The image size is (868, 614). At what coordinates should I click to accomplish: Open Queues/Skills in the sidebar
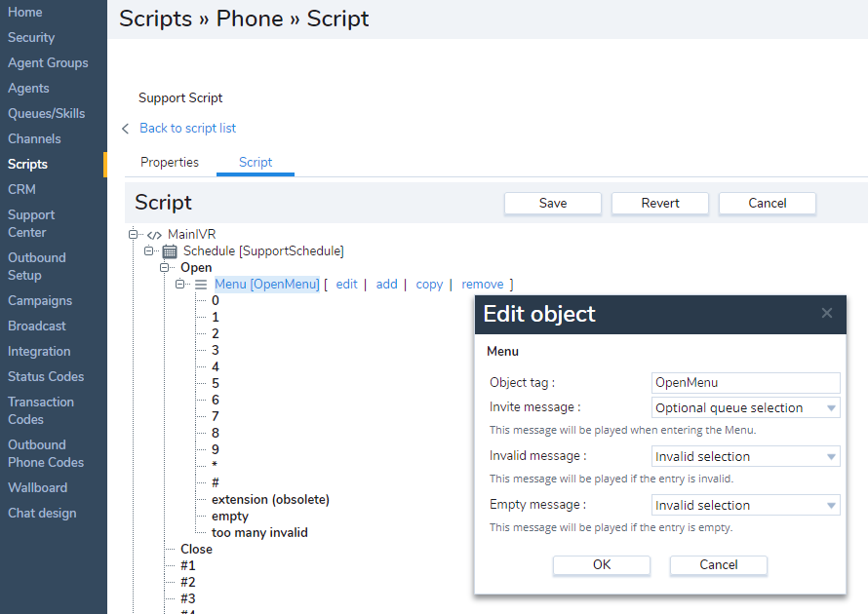(46, 113)
